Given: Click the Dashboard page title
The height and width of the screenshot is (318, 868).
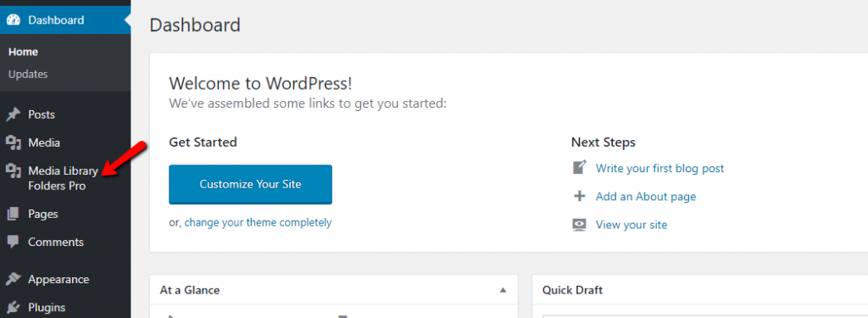Looking at the screenshot, I should pos(196,25).
